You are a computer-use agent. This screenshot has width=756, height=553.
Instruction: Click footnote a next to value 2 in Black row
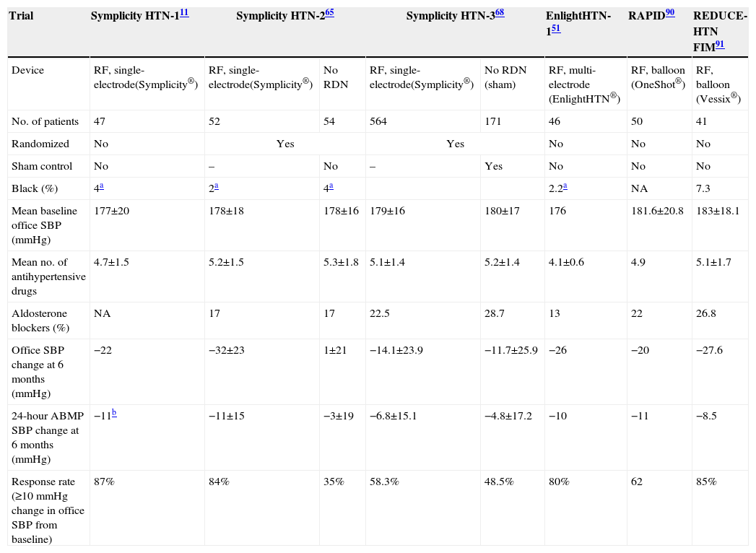pos(217,185)
